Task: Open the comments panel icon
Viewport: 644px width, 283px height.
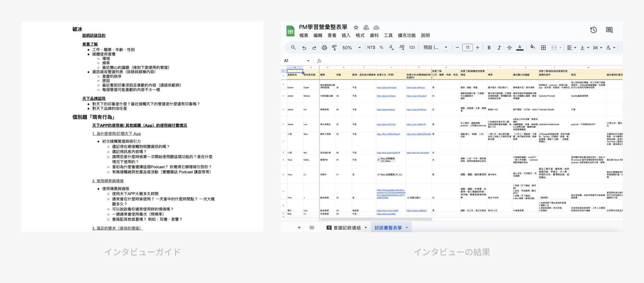Action: click(609, 30)
